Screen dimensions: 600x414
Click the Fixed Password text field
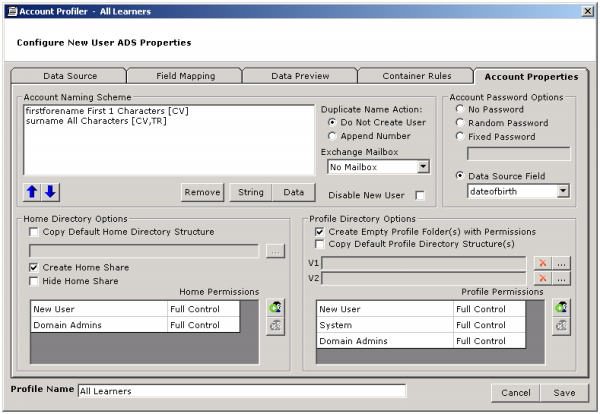pos(518,154)
